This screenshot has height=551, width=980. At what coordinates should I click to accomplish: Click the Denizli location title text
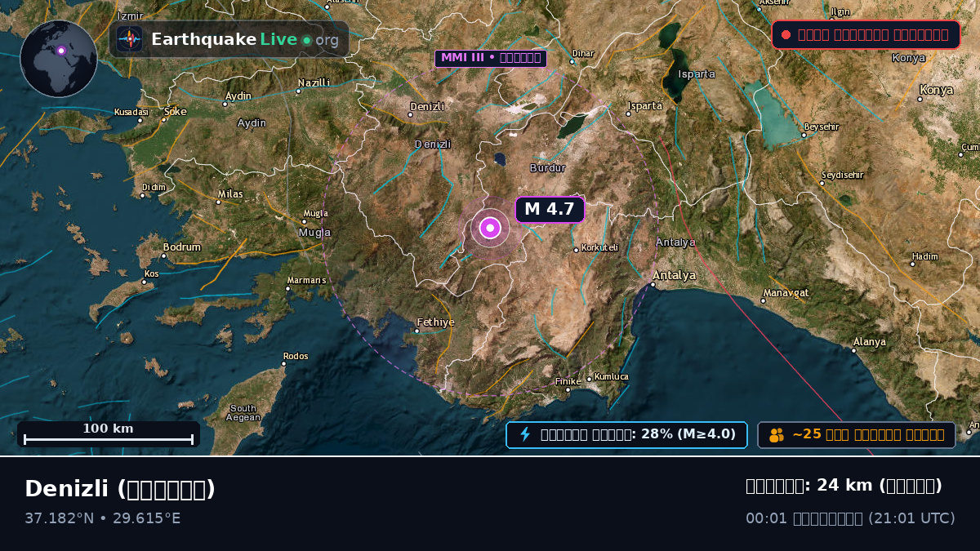120,488
